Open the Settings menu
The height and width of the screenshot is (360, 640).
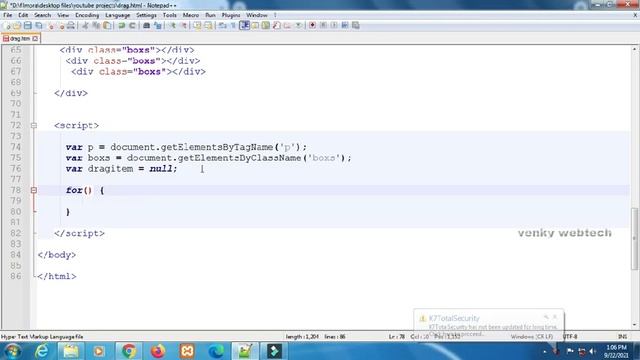tap(146, 15)
